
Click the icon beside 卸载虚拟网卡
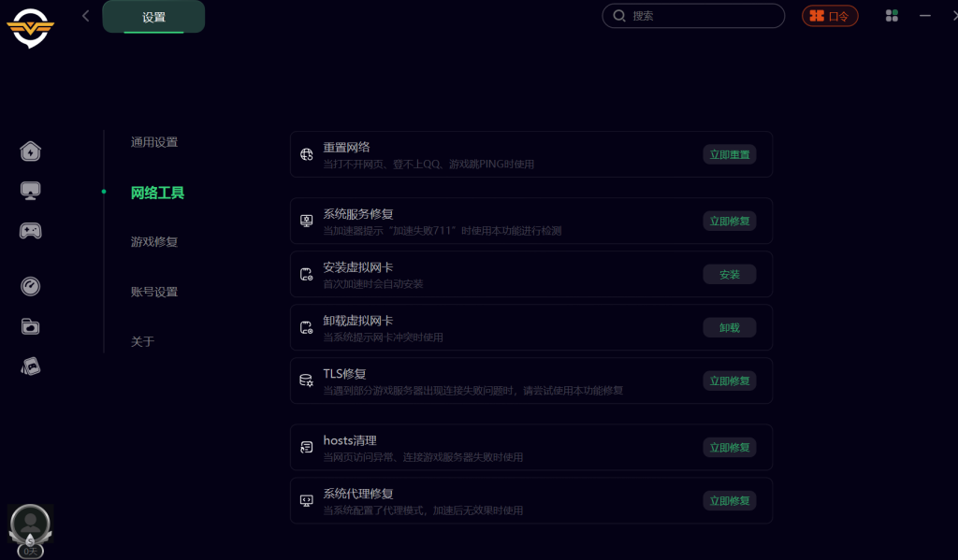click(307, 327)
